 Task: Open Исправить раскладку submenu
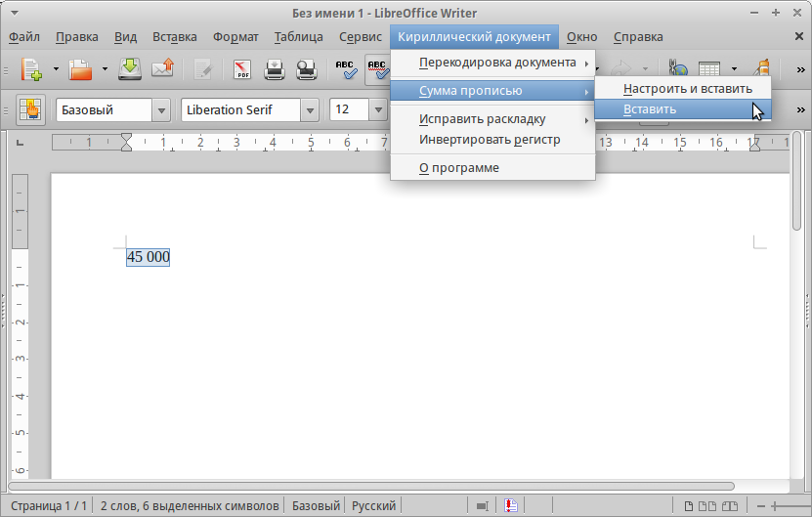pyautogui.click(x=492, y=119)
